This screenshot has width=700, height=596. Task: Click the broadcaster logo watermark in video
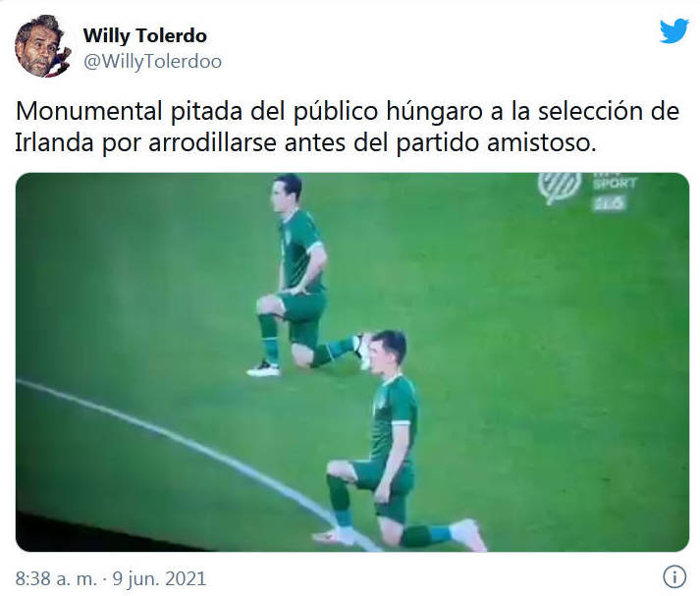click(x=560, y=188)
